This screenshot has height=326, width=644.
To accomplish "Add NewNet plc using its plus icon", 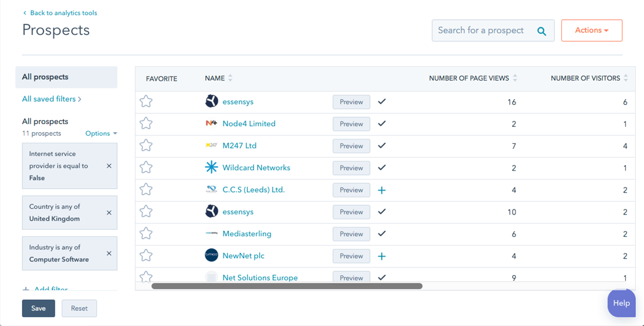I will (382, 255).
